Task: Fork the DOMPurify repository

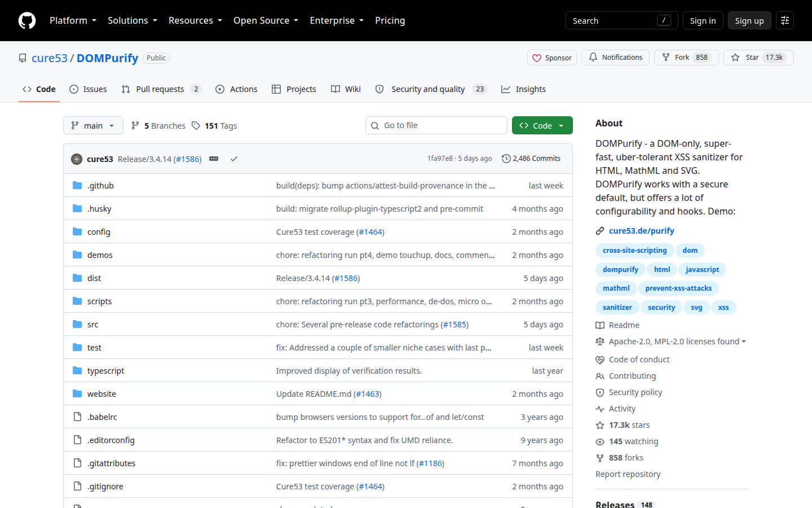Action: pos(686,58)
